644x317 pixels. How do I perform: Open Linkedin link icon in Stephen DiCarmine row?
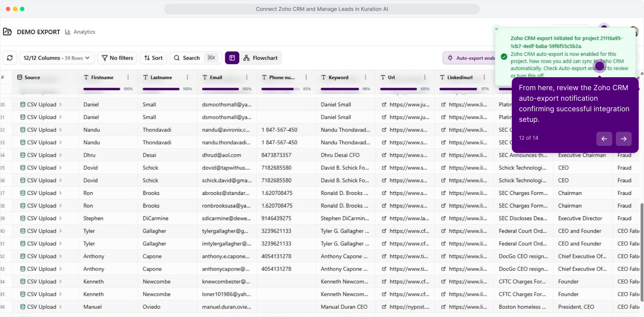pos(443,218)
